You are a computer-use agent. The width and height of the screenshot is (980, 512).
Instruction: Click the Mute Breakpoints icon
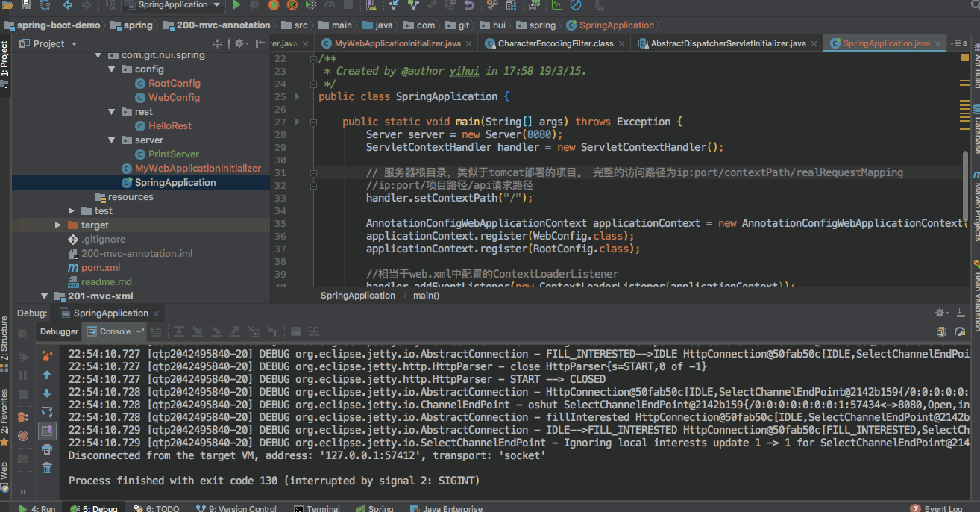pyautogui.click(x=23, y=434)
